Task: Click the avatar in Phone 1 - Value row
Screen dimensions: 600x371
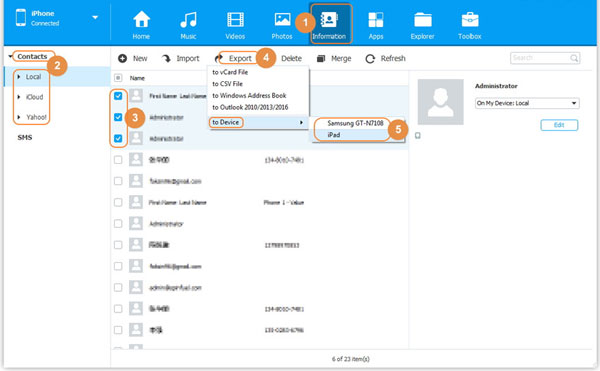Action: click(136, 202)
